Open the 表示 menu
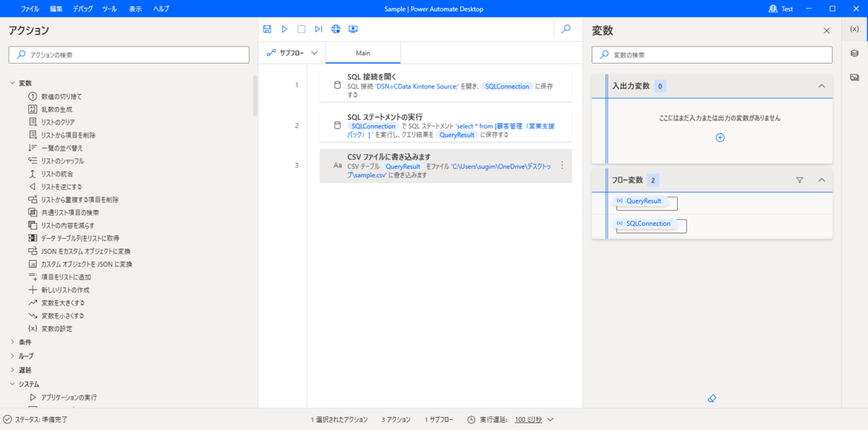The width and height of the screenshot is (868, 430). [135, 9]
